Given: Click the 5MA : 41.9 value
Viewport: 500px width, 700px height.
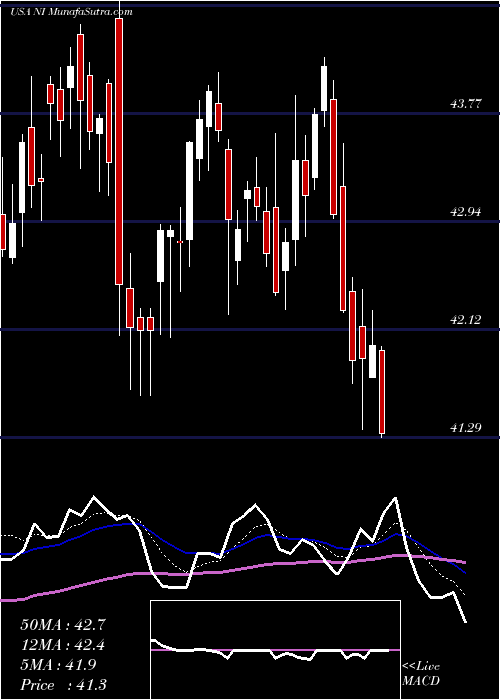Looking at the screenshot, I should [x=57, y=665].
